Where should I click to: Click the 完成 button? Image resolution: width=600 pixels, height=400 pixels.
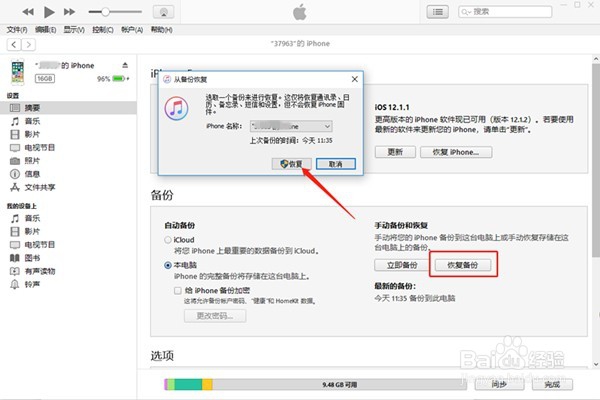(552, 384)
